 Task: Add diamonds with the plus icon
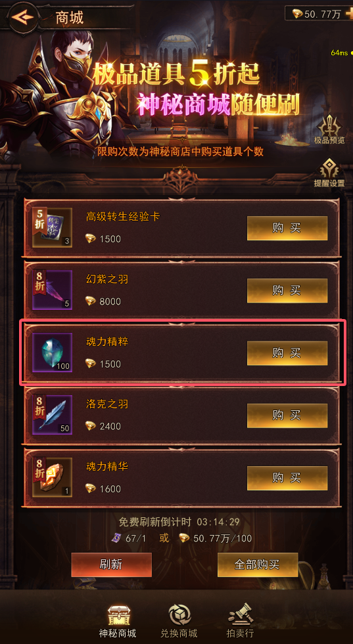point(349,14)
